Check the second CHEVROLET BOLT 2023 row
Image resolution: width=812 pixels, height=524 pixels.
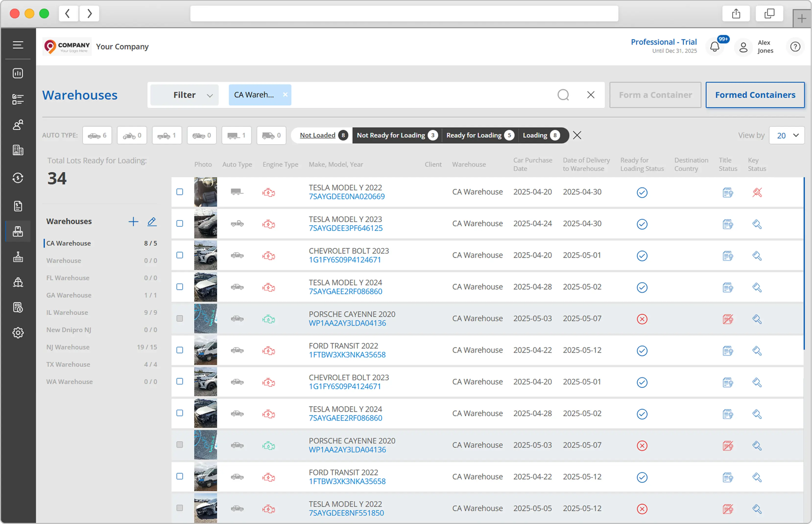coord(180,381)
